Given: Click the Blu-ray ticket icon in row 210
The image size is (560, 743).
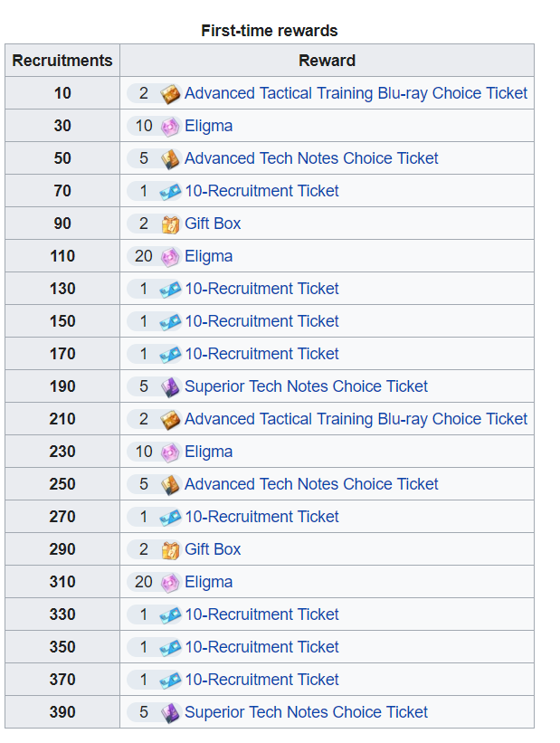Looking at the screenshot, I should pos(170,419).
